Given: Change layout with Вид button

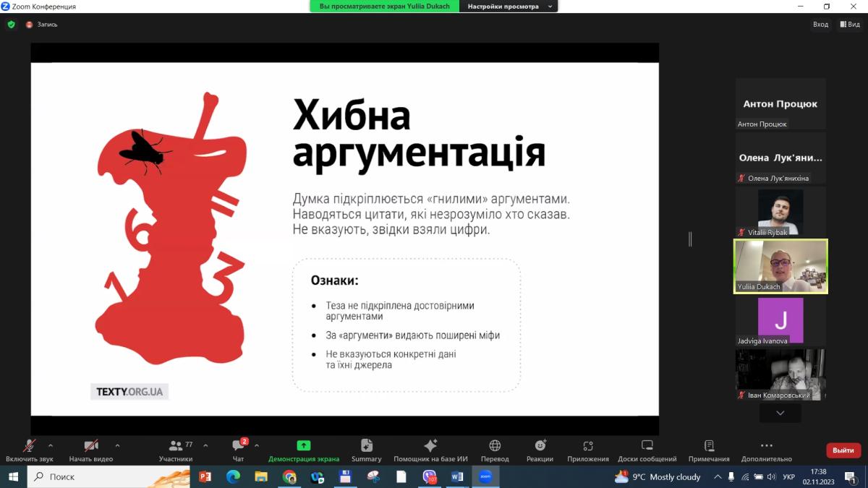Looking at the screenshot, I should pos(850,25).
